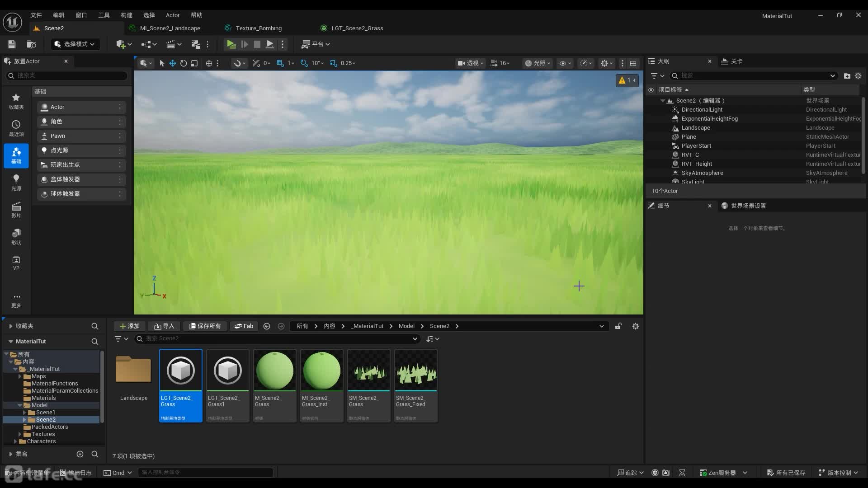Screen dimensions: 868x488
Task: Open the Shapes category in Place Actors
Action: click(16, 236)
